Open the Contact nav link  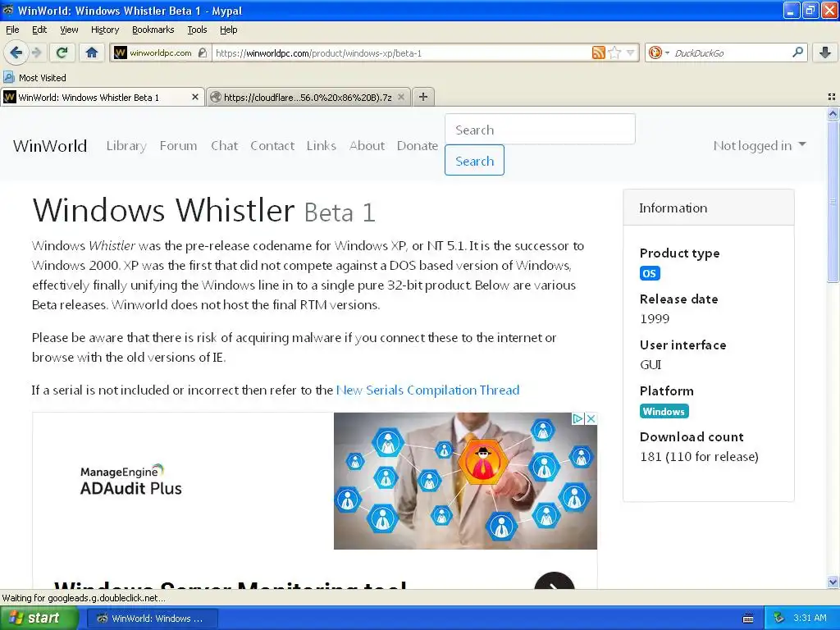[x=272, y=146]
